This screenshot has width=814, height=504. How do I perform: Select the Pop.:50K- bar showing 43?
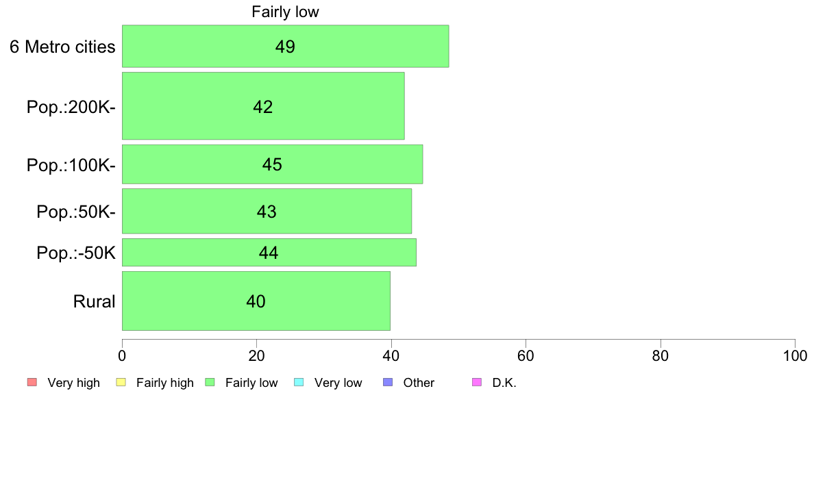pyautogui.click(x=267, y=211)
